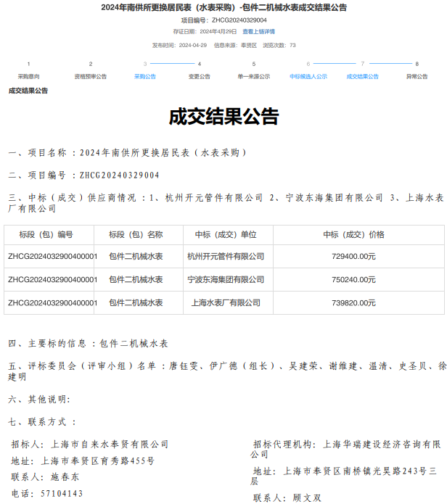This screenshot has width=447, height=504.
Task: Click the 中标（成交）价格 column header
Action: (353, 235)
